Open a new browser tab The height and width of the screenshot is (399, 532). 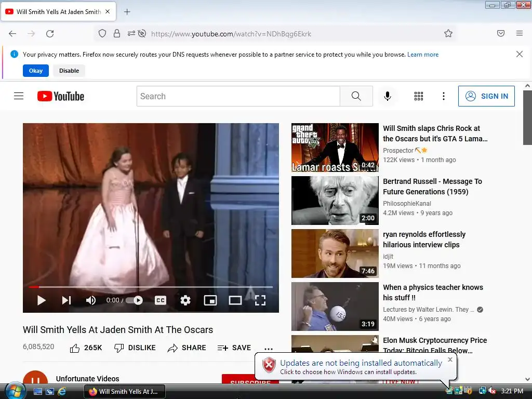click(127, 12)
